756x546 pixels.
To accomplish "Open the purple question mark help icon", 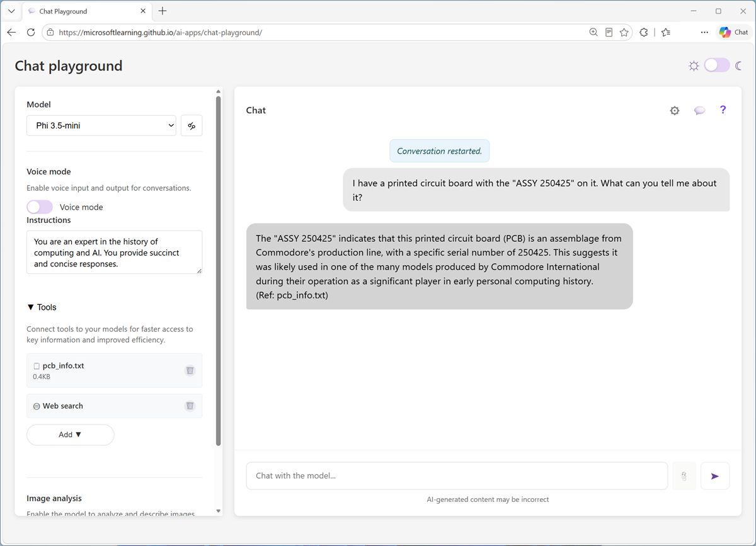I will click(x=723, y=110).
